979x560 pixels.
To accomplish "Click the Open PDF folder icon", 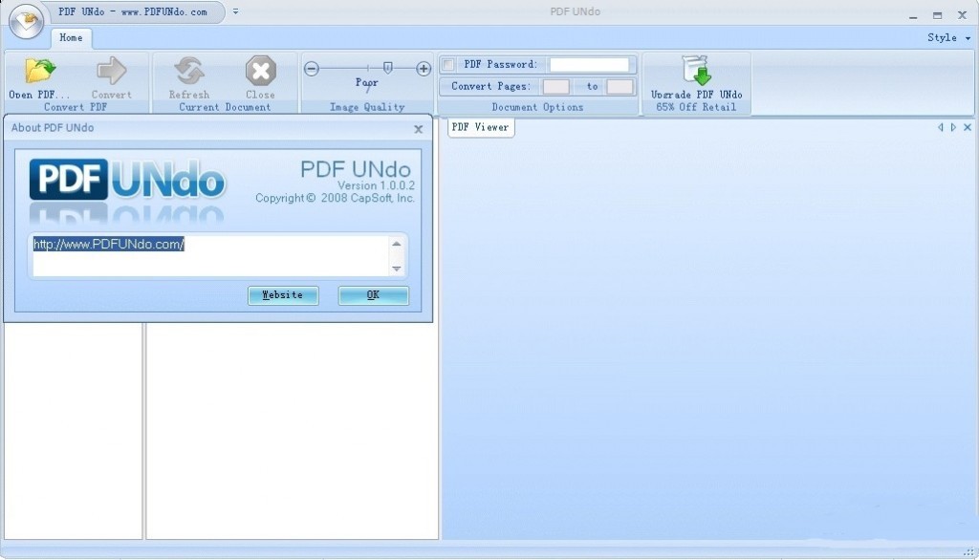I will (x=39, y=71).
